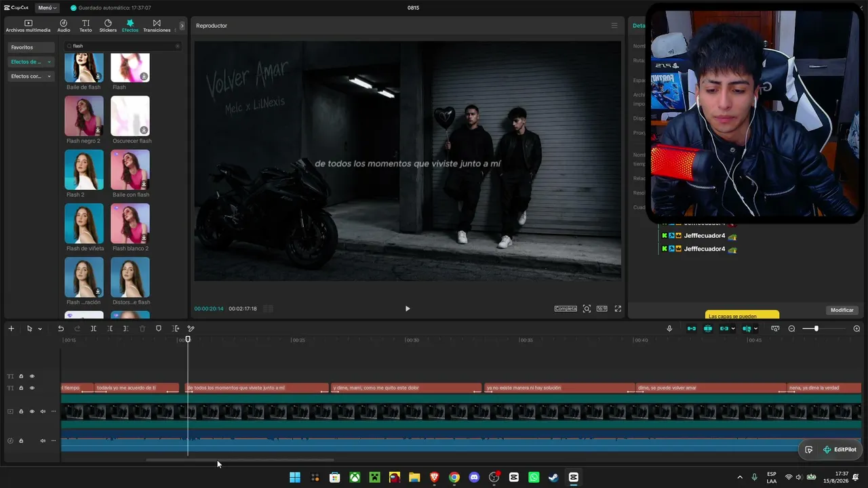The height and width of the screenshot is (488, 868).
Task: Pick the Baile con flash effect
Action: click(130, 169)
